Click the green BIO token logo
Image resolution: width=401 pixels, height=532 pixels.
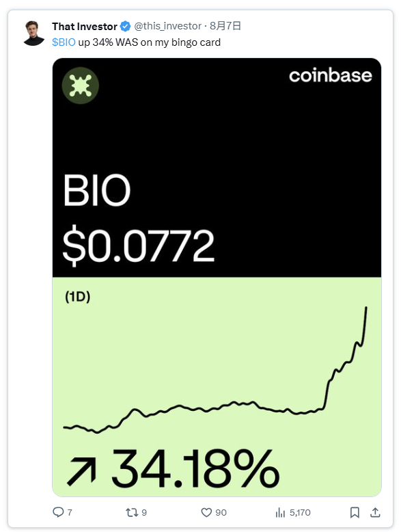tap(81, 85)
